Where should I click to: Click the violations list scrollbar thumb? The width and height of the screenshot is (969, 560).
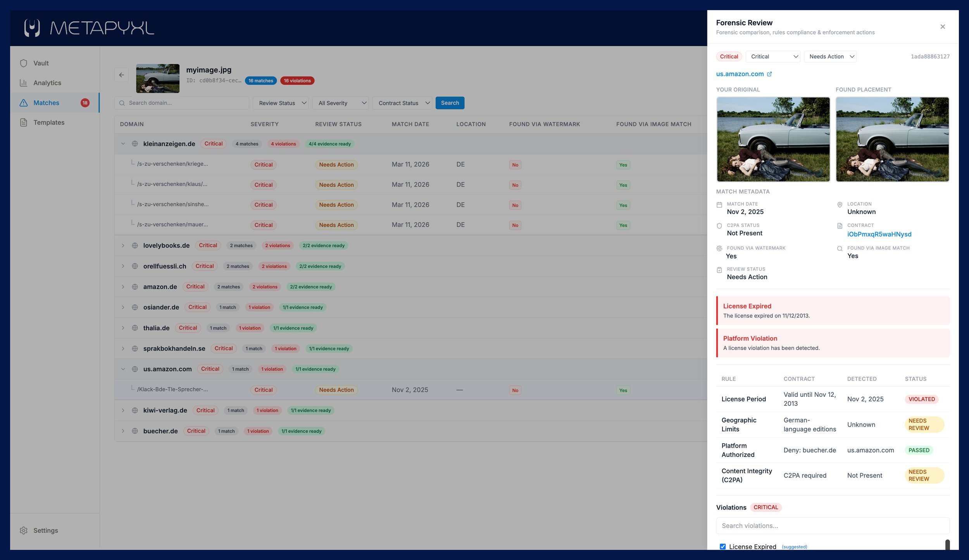click(947, 544)
